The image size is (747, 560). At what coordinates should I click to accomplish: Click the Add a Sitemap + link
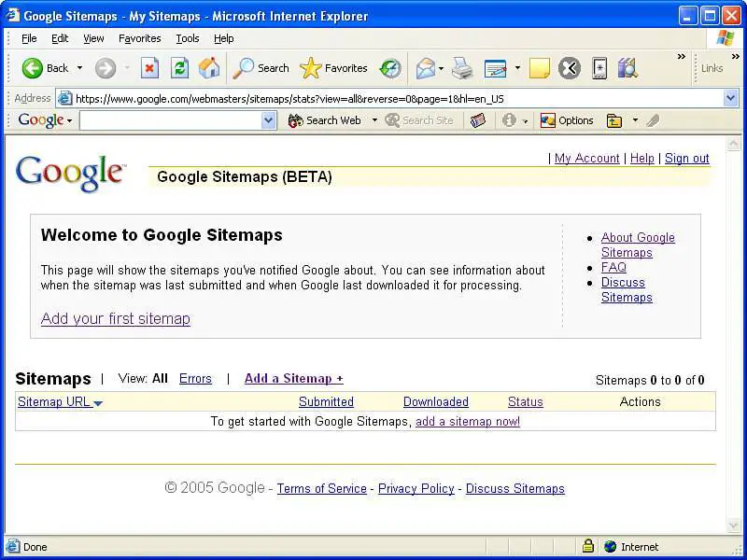pos(294,379)
